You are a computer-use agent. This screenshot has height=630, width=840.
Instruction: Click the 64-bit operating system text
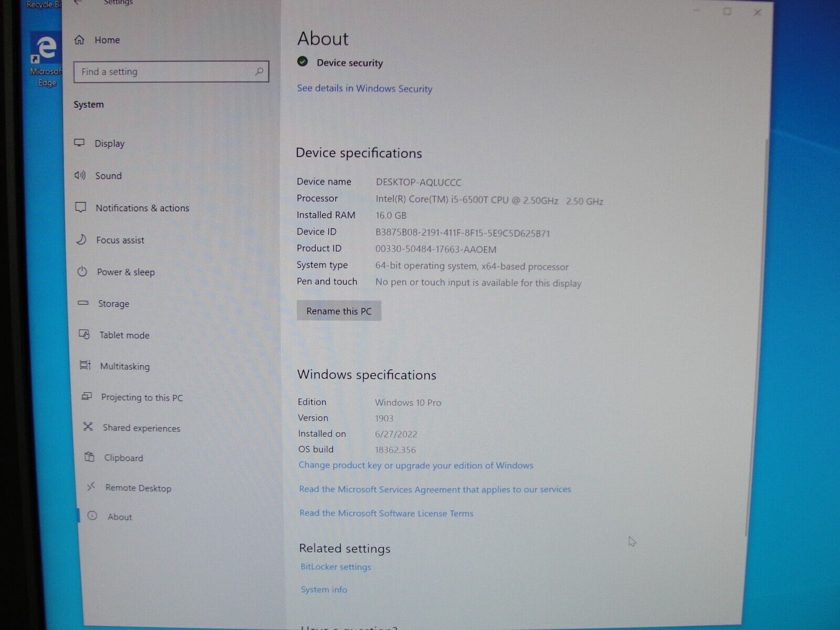coord(472,266)
